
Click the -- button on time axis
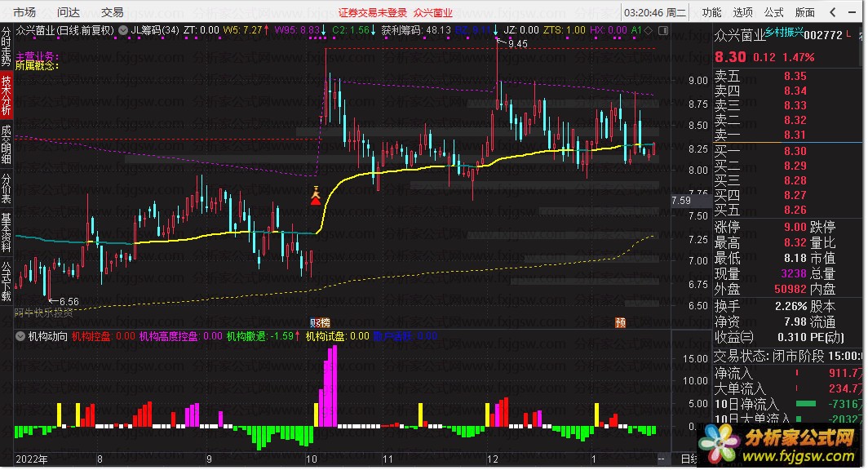pos(661,459)
